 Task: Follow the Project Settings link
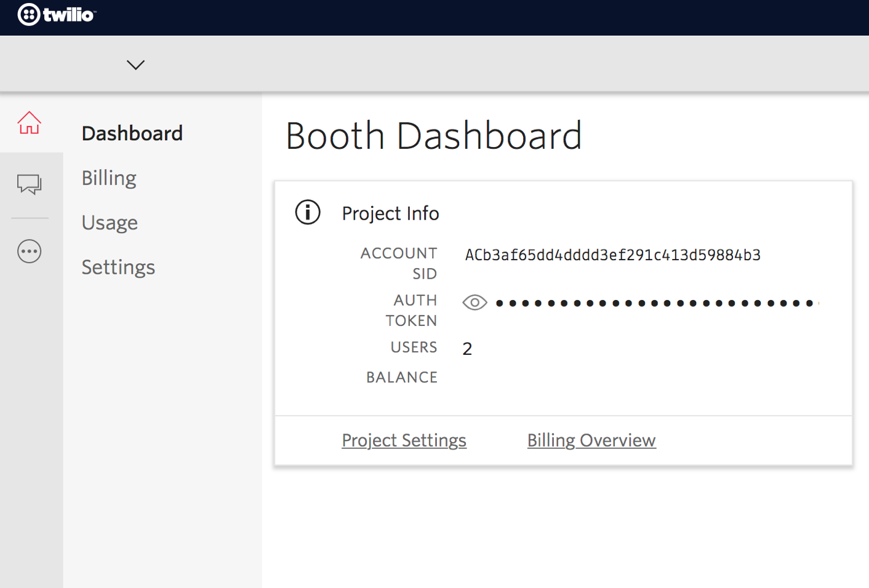click(x=404, y=440)
